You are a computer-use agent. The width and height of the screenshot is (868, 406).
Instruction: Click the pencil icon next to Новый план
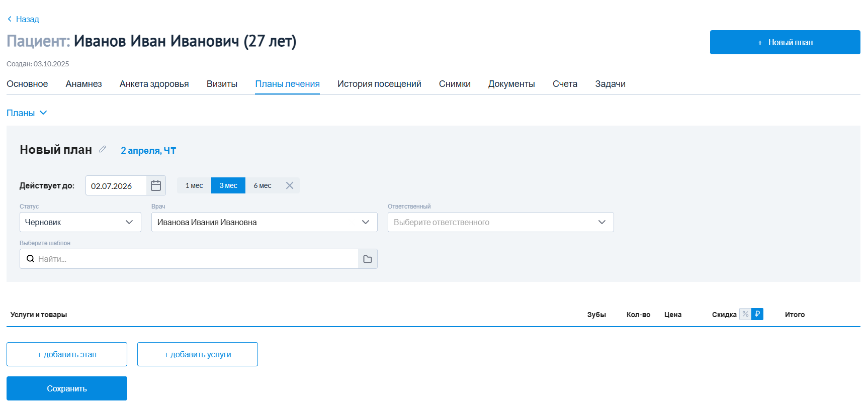coord(103,149)
